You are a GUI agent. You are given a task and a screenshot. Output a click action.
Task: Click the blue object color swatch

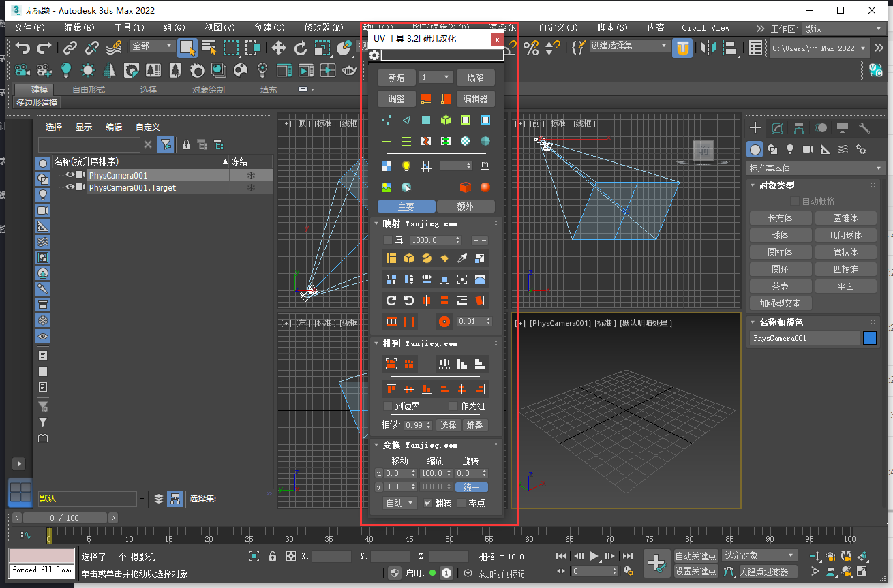(x=869, y=338)
